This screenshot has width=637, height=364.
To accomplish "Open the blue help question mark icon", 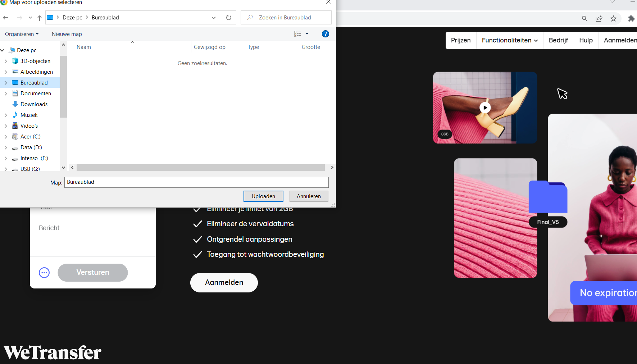I will click(325, 34).
